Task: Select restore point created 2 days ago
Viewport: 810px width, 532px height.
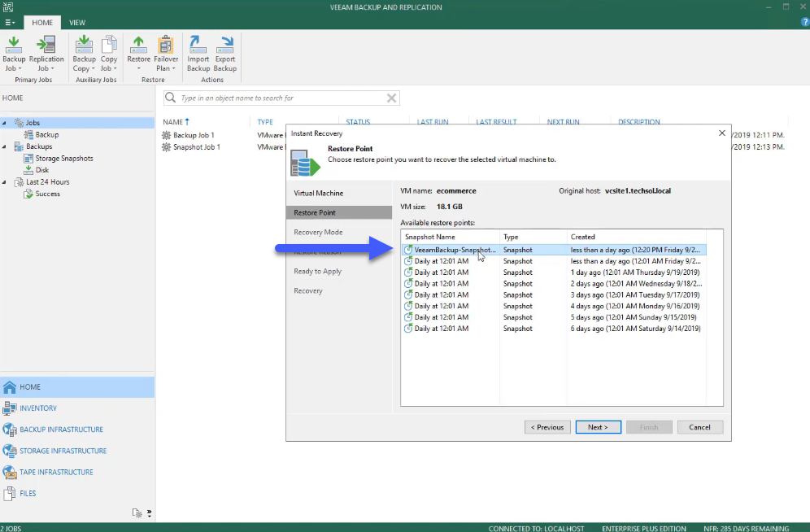Action: pyautogui.click(x=554, y=284)
